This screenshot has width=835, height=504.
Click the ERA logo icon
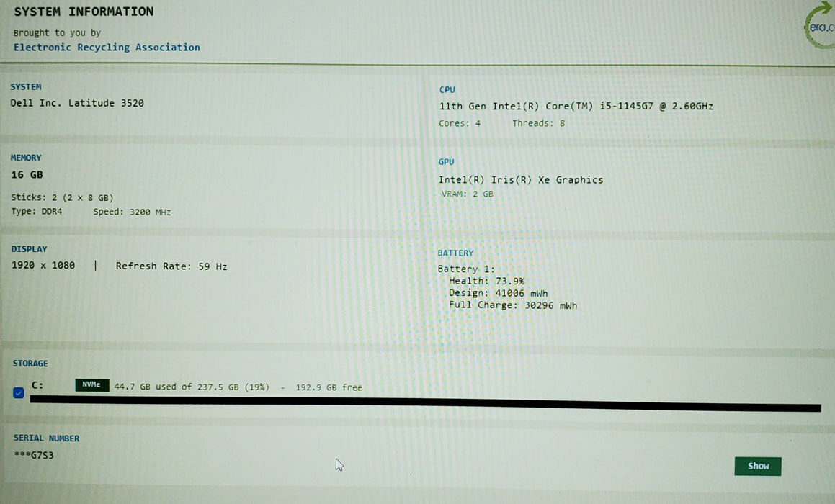[820, 25]
